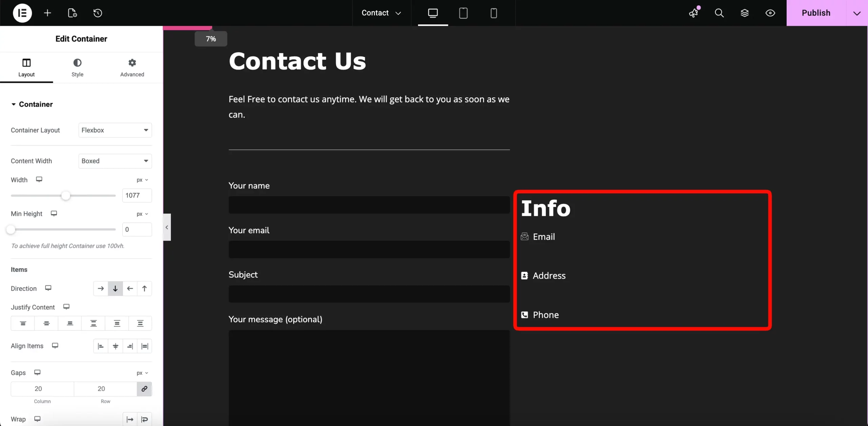
Task: Open the Elementor logo menu
Action: coord(22,13)
